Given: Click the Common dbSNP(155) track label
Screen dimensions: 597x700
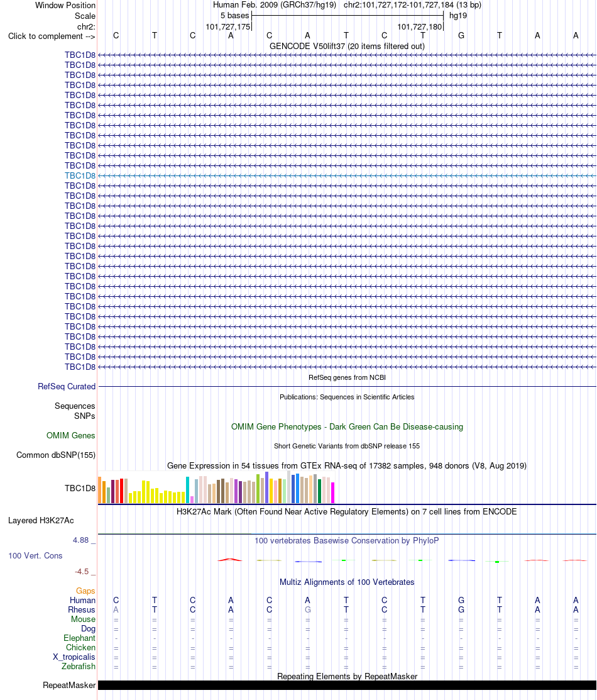Looking at the screenshot, I should pyautogui.click(x=56, y=455).
